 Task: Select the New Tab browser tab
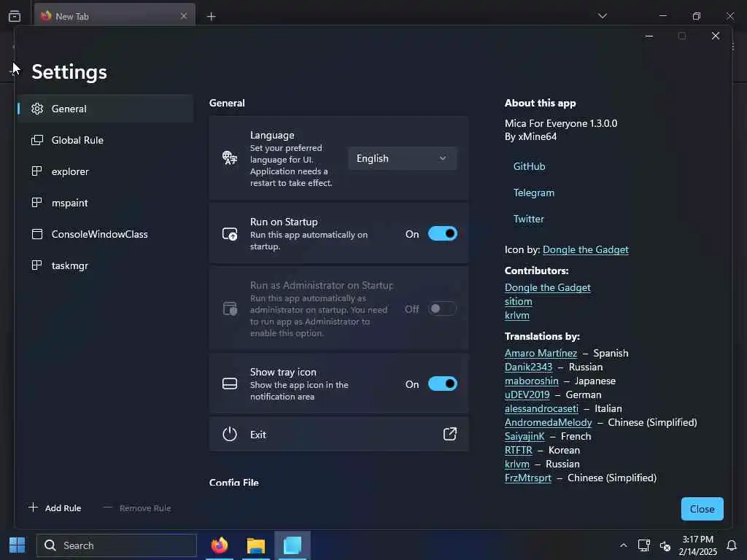(115, 16)
